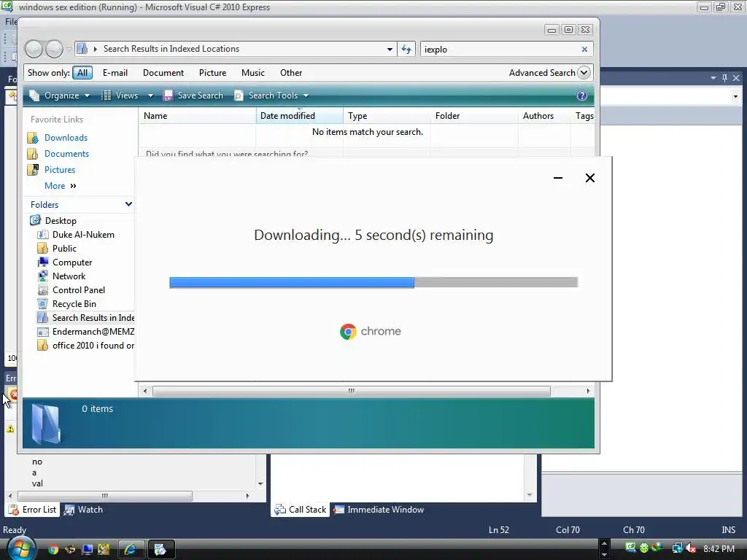This screenshot has height=560, width=747.
Task: Select Public folder in tree
Action: click(64, 248)
